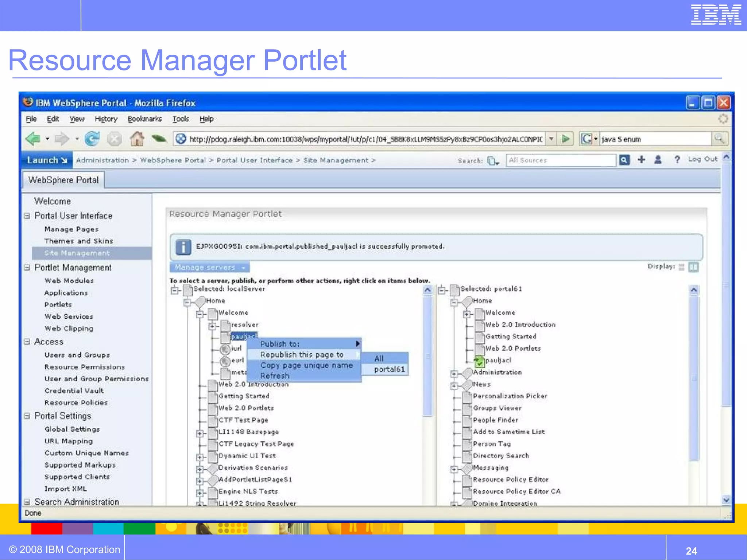Viewport: 747px width, 560px height.
Task: Select the split-pane Display icon
Action: click(x=693, y=267)
